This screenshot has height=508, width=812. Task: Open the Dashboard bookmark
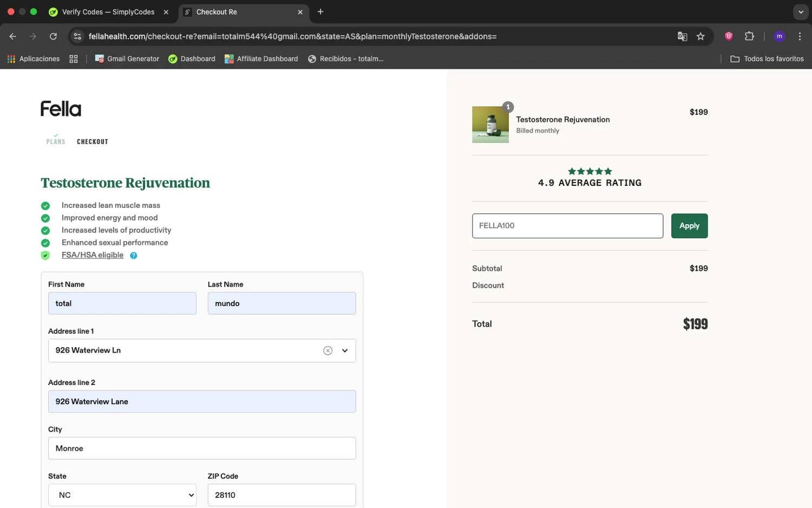pyautogui.click(x=192, y=58)
